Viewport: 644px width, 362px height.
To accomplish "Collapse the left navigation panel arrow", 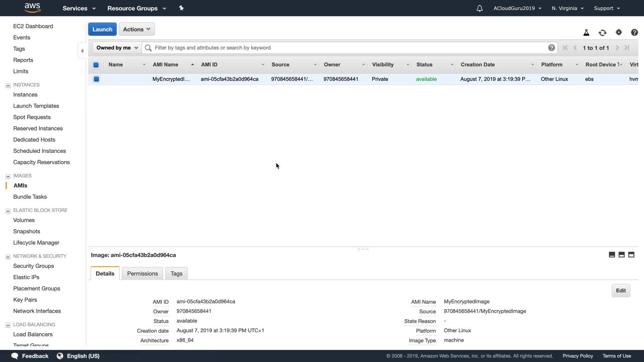I will click(82, 51).
